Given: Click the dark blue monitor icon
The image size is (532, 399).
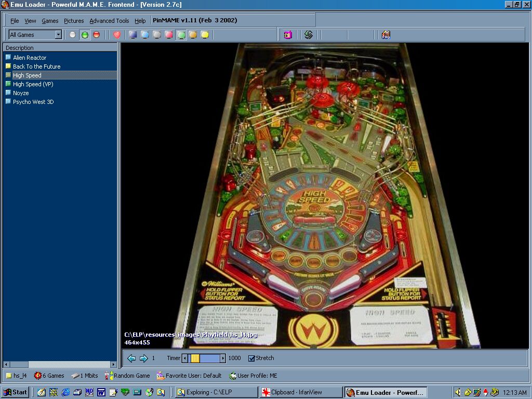Looking at the screenshot, I should tap(133, 35).
